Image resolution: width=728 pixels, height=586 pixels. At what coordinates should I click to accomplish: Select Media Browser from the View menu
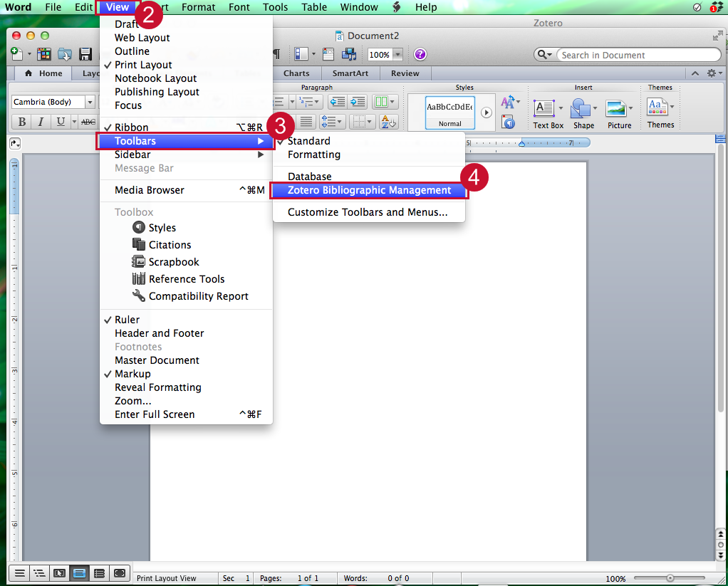(186, 190)
